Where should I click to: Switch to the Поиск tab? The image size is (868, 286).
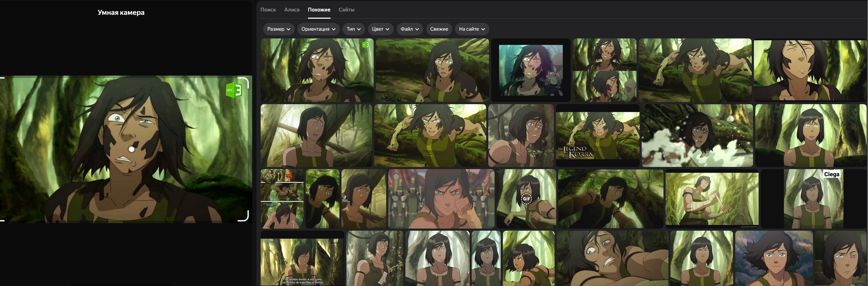268,10
